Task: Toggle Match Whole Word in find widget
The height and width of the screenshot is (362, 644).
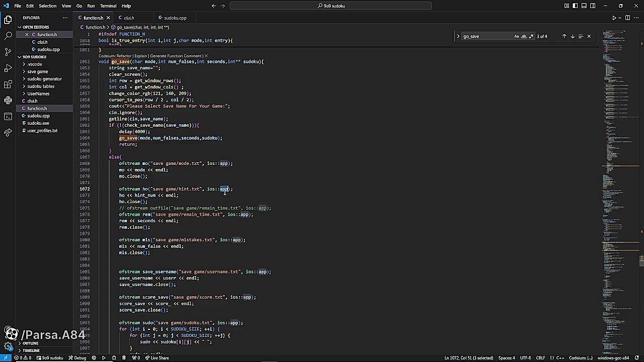Action: coord(524,36)
